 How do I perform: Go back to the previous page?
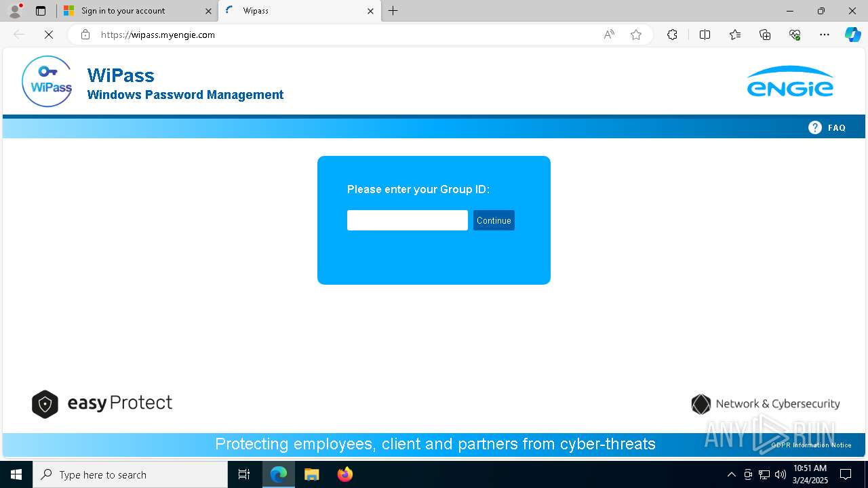click(x=19, y=35)
